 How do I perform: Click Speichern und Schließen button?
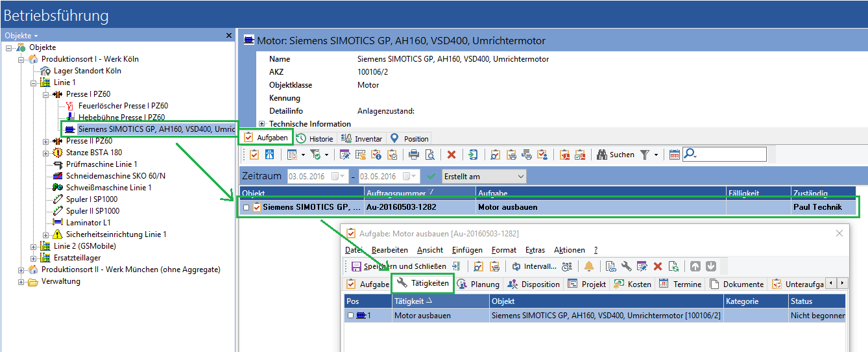click(399, 266)
